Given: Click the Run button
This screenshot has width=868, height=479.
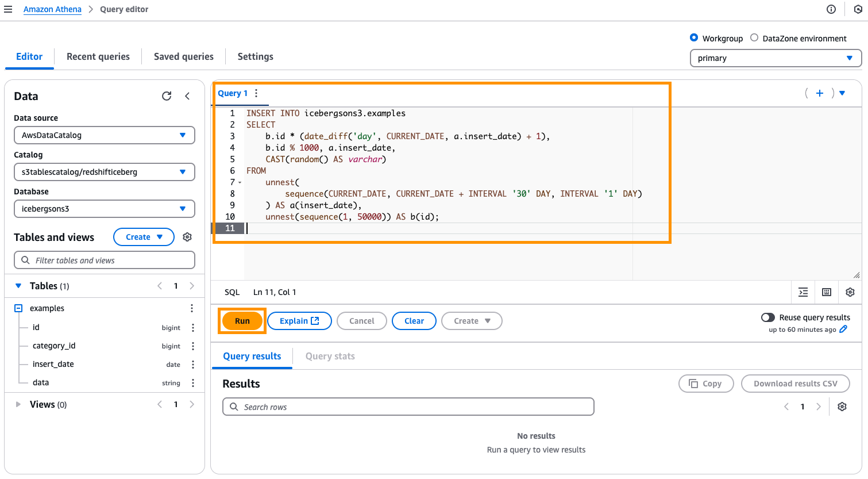Looking at the screenshot, I should point(242,321).
